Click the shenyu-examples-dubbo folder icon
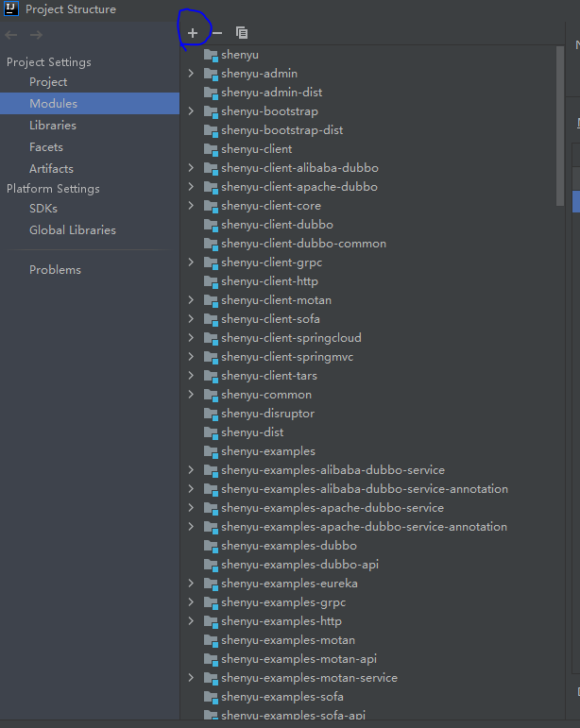The height and width of the screenshot is (728, 580). (211, 546)
